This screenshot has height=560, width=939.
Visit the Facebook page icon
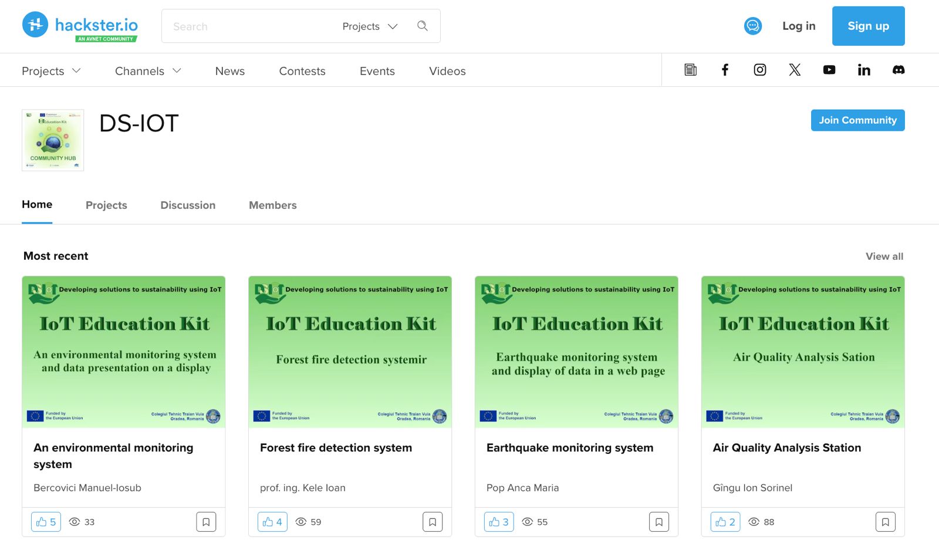[x=725, y=70]
